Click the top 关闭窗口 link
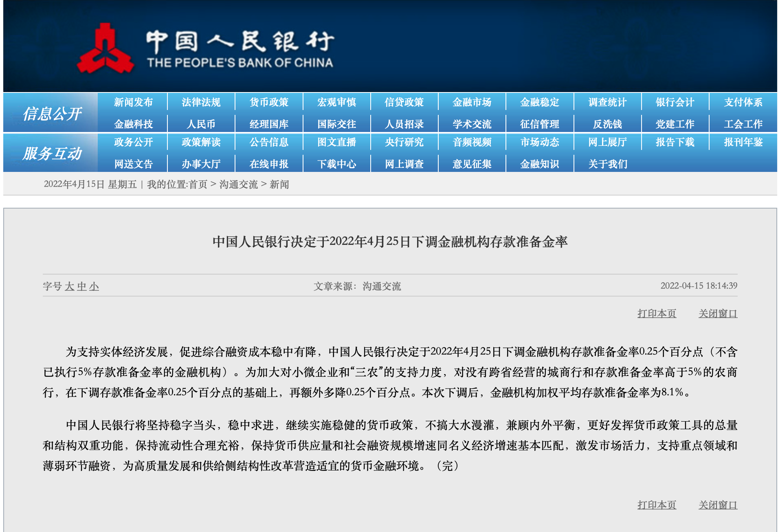The image size is (778, 532). click(718, 314)
